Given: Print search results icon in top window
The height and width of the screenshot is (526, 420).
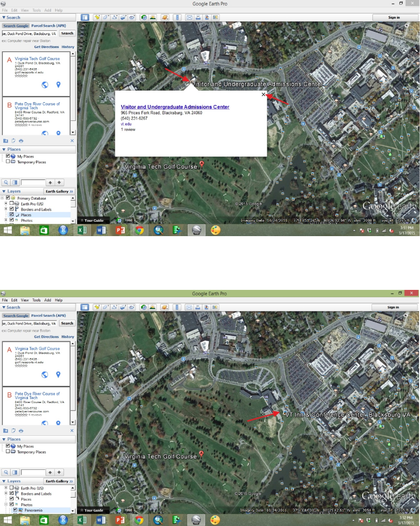Looking at the screenshot, I should pyautogui.click(x=21, y=141).
